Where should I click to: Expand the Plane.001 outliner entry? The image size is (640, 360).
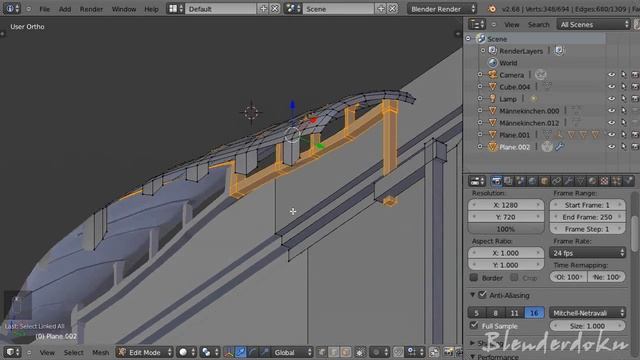(x=480, y=135)
